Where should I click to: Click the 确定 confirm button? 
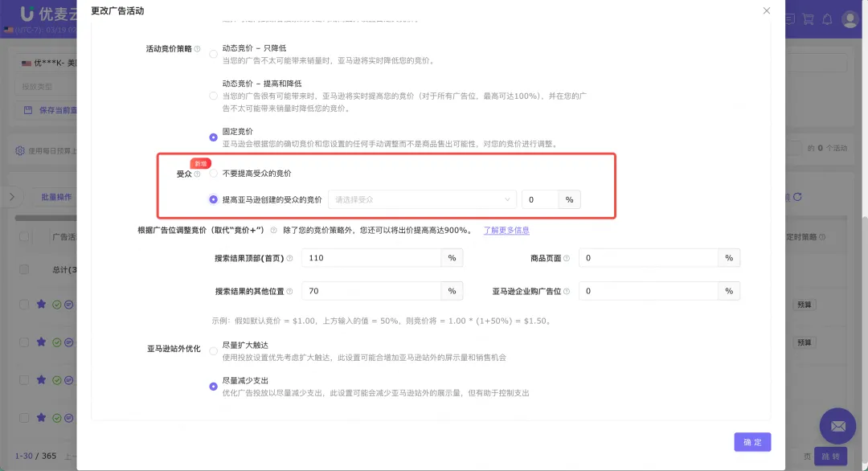[x=752, y=442]
